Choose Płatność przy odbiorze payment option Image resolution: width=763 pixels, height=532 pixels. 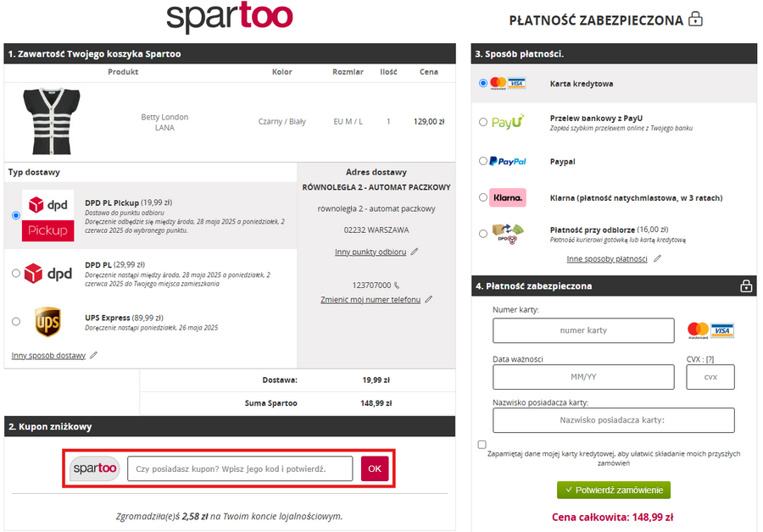pyautogui.click(x=483, y=233)
